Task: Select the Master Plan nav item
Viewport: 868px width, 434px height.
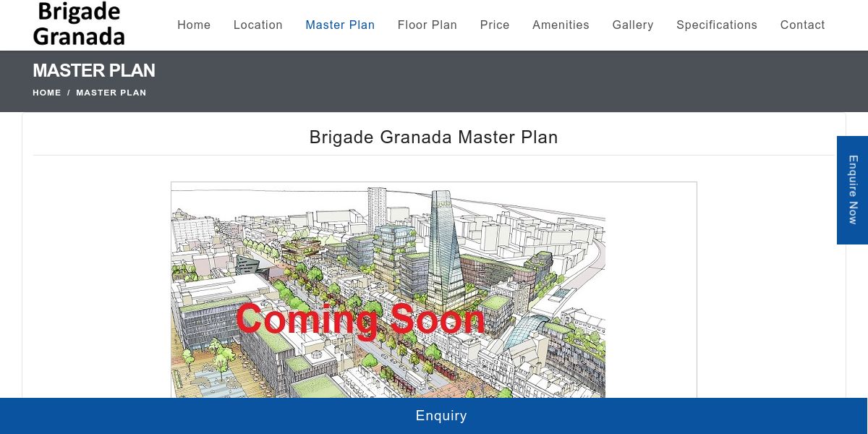Action: pos(340,25)
